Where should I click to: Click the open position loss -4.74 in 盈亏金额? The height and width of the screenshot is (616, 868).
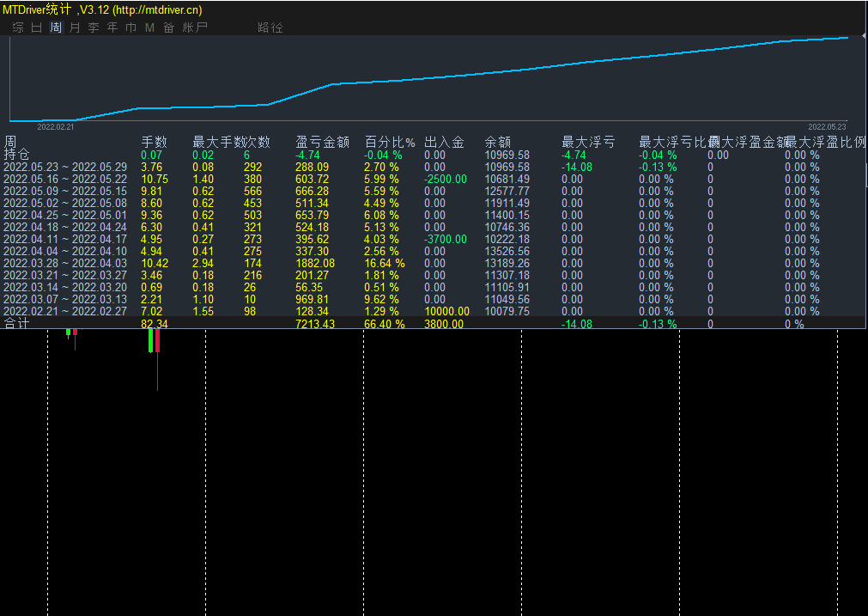(x=307, y=156)
